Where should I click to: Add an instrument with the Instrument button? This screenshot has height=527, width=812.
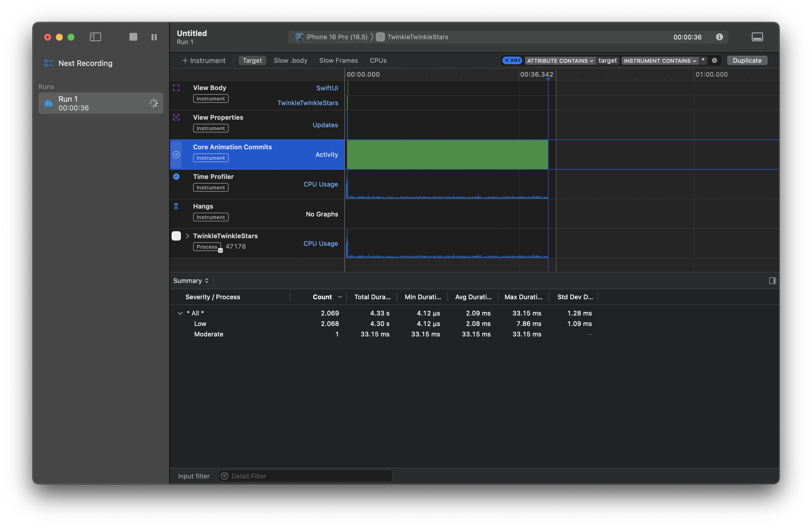(x=204, y=60)
